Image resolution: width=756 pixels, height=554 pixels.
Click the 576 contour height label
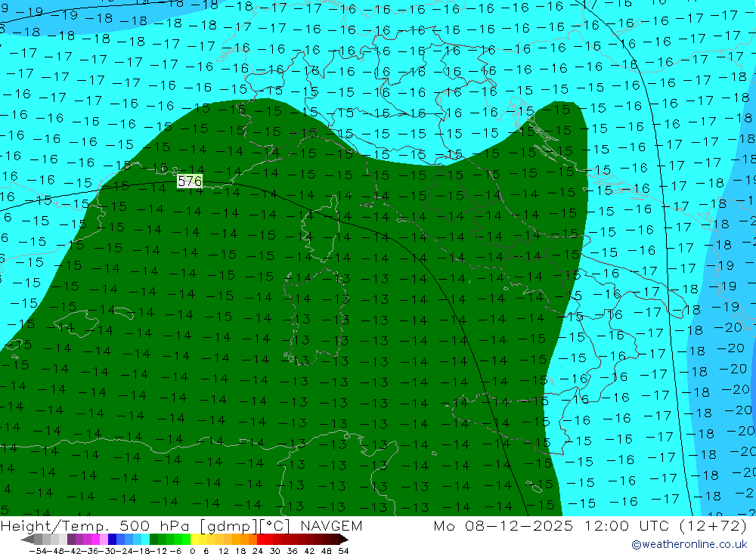pos(190,181)
